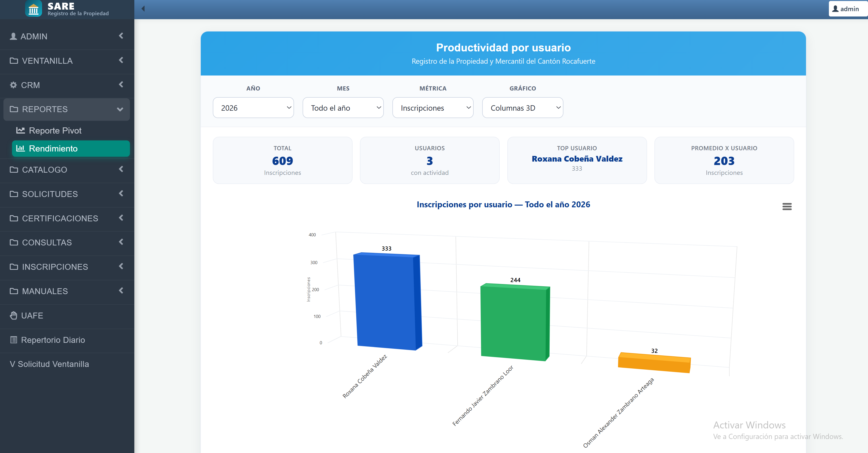Click the PROMEDIO X USUARIO 203 card
The width and height of the screenshot is (868, 453).
pyautogui.click(x=724, y=160)
